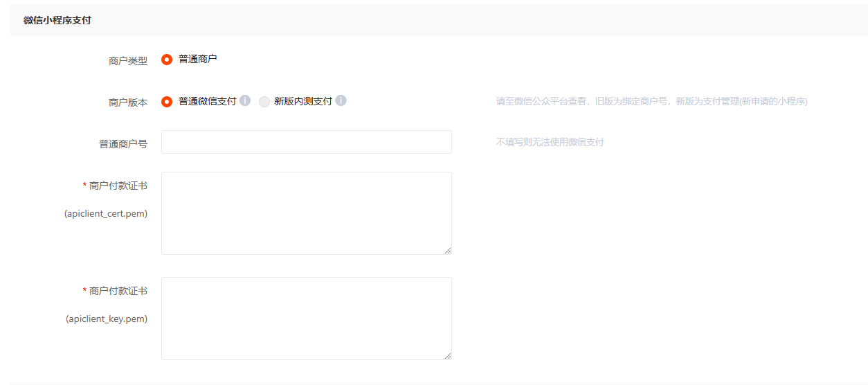Choose the 普通微信支付 radio option

167,102
